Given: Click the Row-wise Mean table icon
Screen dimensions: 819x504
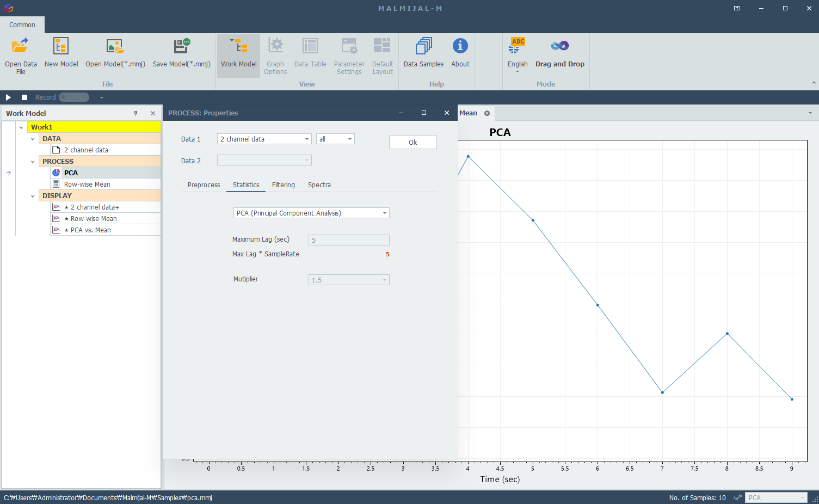Looking at the screenshot, I should (x=56, y=184).
